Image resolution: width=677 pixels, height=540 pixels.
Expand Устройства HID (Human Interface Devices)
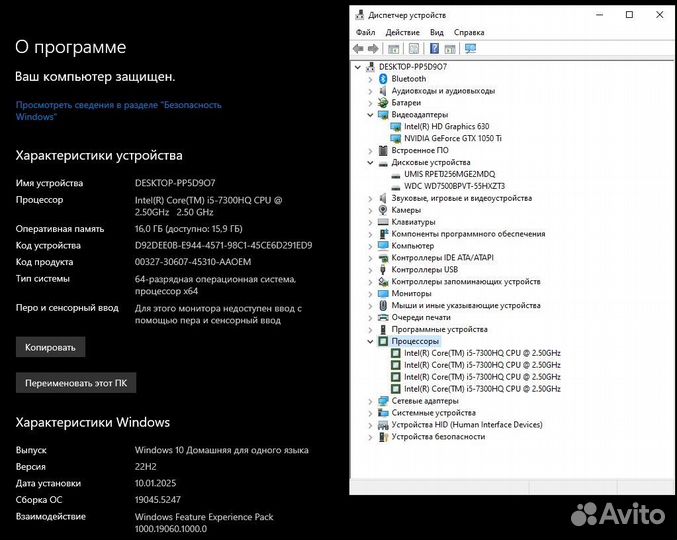tap(370, 425)
